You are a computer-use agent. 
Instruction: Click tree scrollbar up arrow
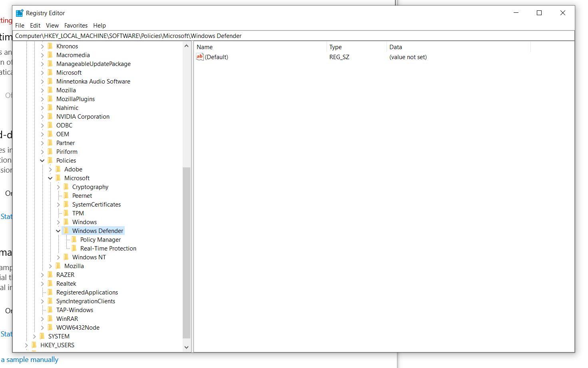[186, 46]
